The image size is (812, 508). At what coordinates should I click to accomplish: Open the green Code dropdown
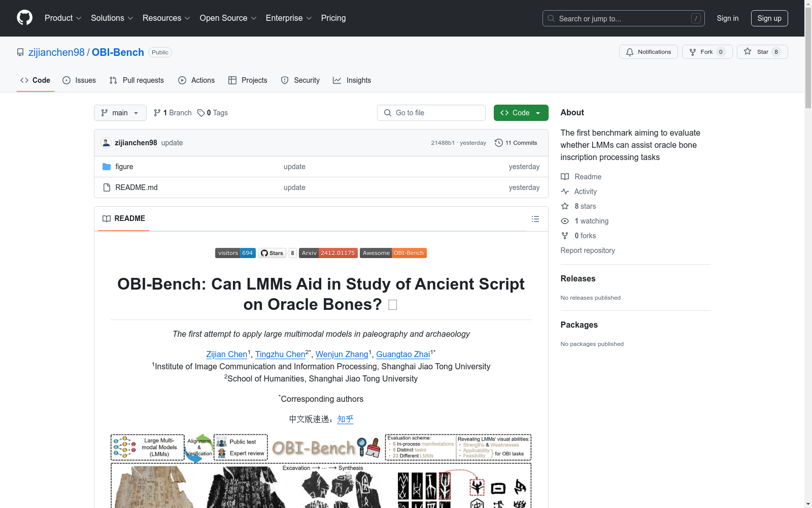coord(521,113)
